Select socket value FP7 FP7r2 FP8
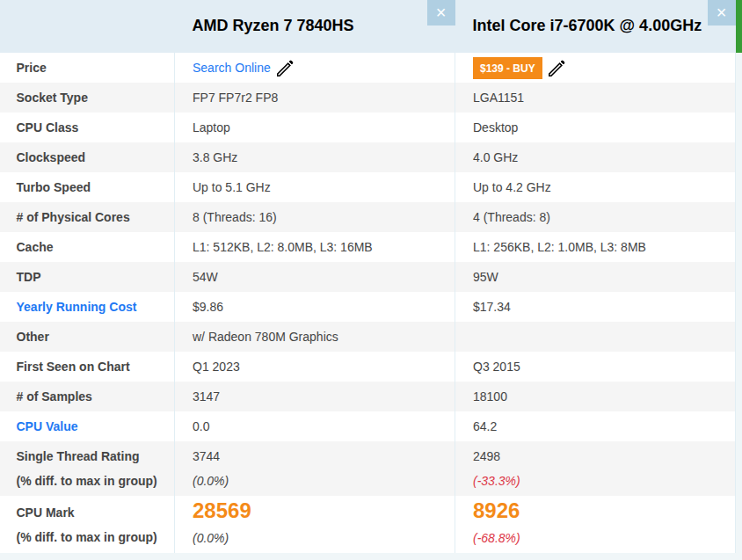This screenshot has height=560, width=742. click(236, 98)
